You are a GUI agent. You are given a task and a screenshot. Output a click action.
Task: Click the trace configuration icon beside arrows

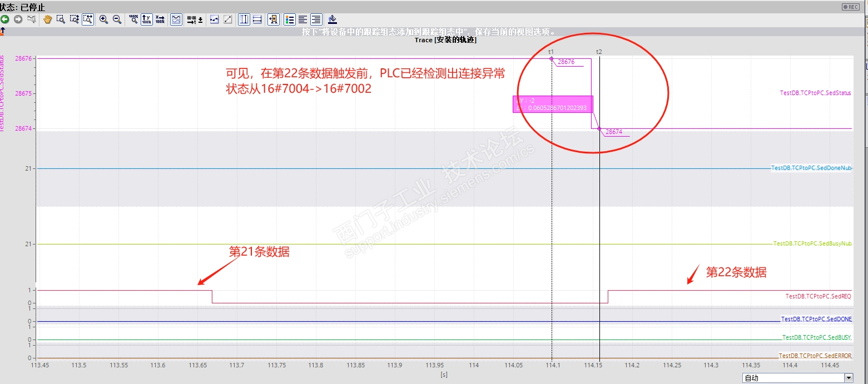pos(32,19)
